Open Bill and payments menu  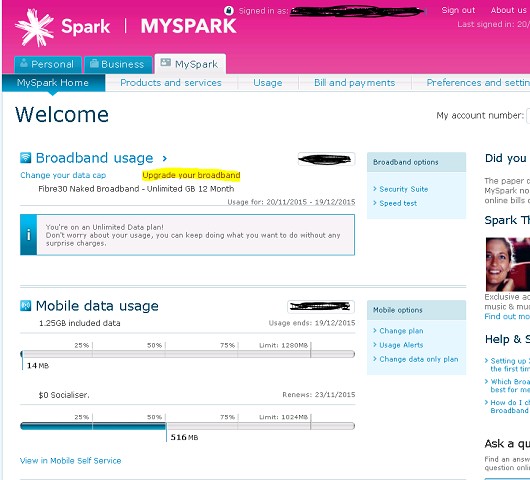click(355, 83)
